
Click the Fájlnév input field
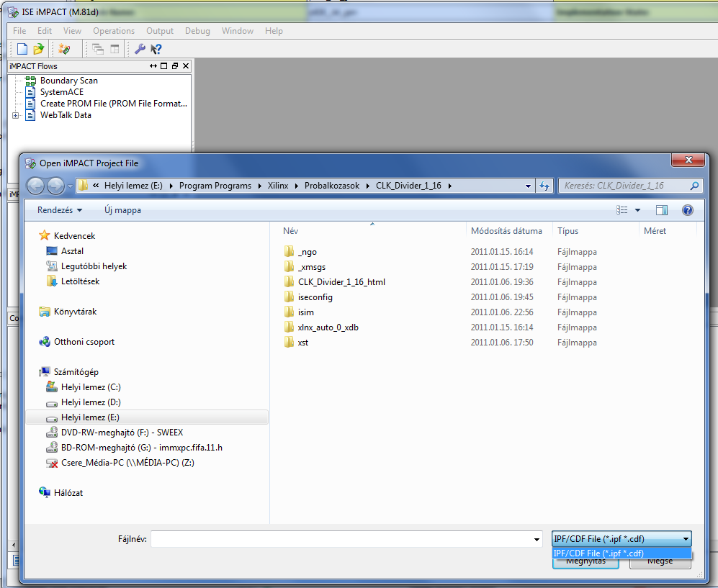(346, 539)
